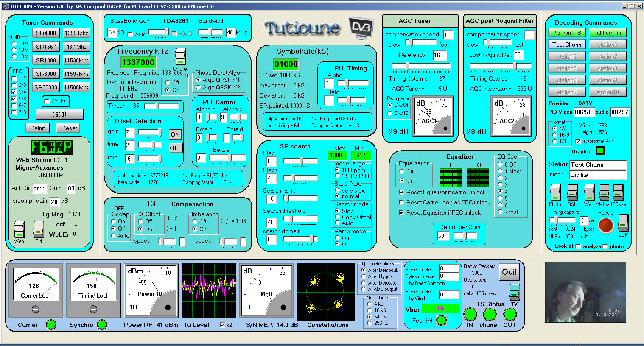Set IQswap to Auto
This screenshot has width=644, height=346.
[x=113, y=236]
